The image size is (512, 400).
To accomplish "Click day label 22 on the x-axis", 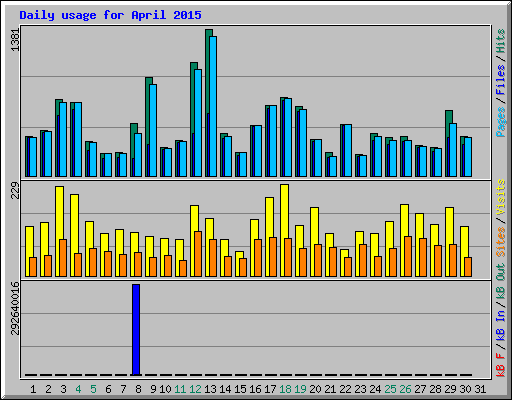I will click(345, 389).
